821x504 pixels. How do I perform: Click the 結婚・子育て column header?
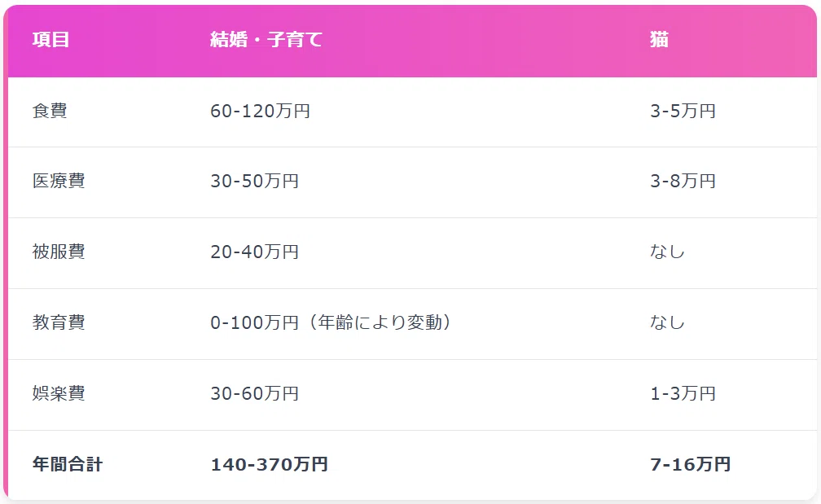[x=266, y=39]
